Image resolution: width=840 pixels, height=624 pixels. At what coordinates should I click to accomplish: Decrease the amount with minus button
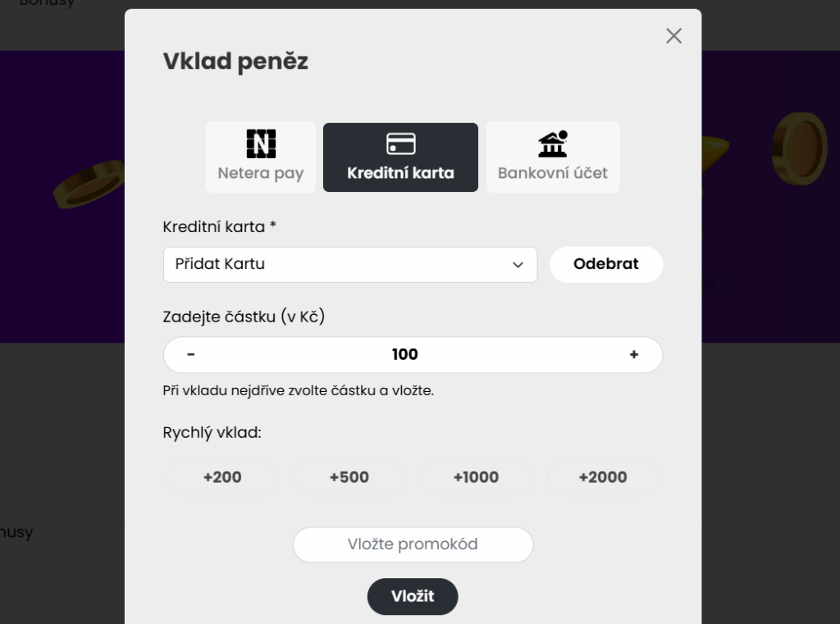(191, 354)
